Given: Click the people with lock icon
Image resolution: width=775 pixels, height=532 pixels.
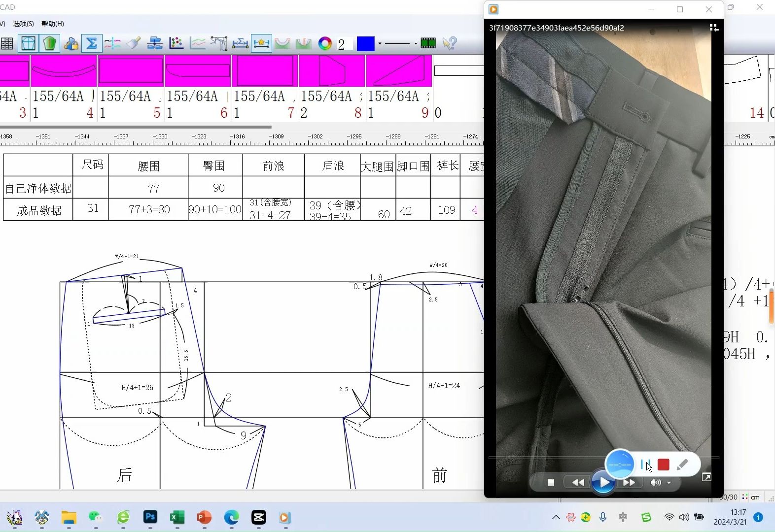Looking at the screenshot, I should click(71, 43).
